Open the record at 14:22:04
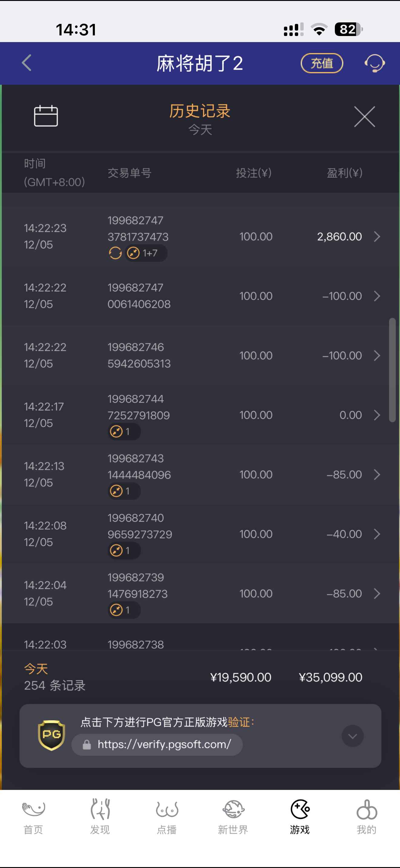The image size is (400, 868). click(x=377, y=594)
